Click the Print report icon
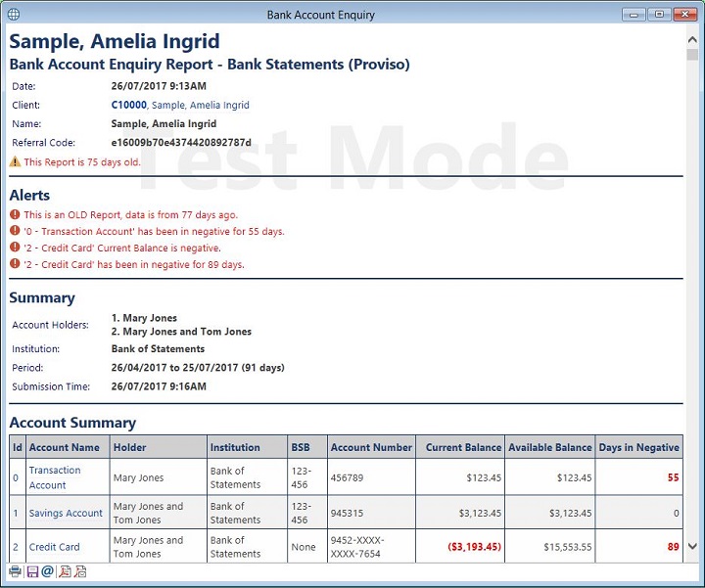This screenshot has width=705, height=588. coord(15,571)
